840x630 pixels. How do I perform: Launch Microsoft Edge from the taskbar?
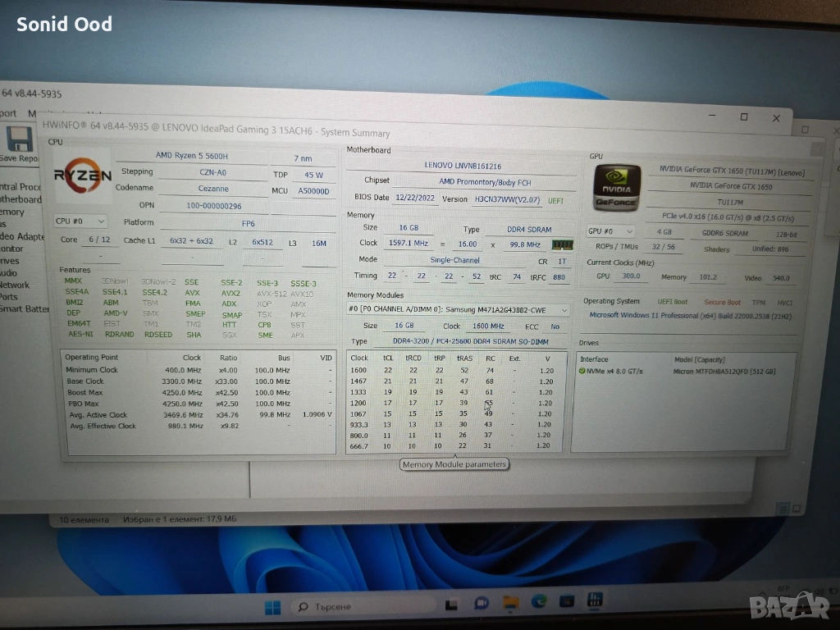click(538, 604)
